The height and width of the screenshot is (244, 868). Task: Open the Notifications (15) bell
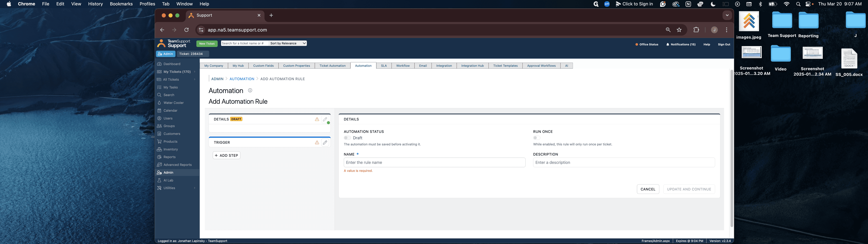tap(681, 45)
